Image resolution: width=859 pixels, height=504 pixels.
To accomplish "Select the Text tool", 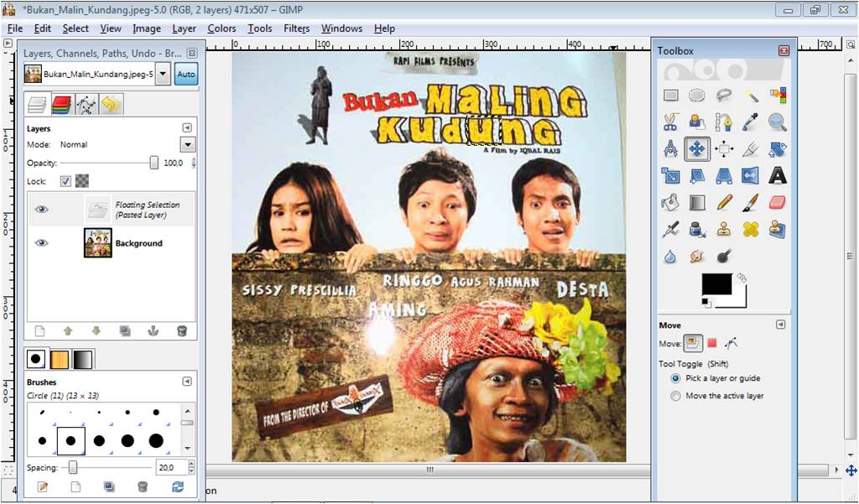I will click(778, 176).
